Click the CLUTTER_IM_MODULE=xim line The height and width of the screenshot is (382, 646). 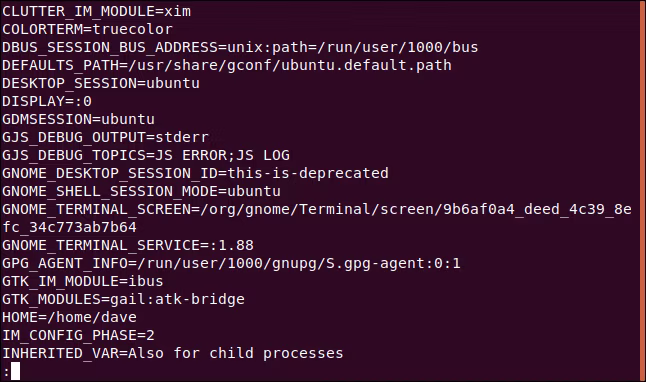(x=96, y=12)
